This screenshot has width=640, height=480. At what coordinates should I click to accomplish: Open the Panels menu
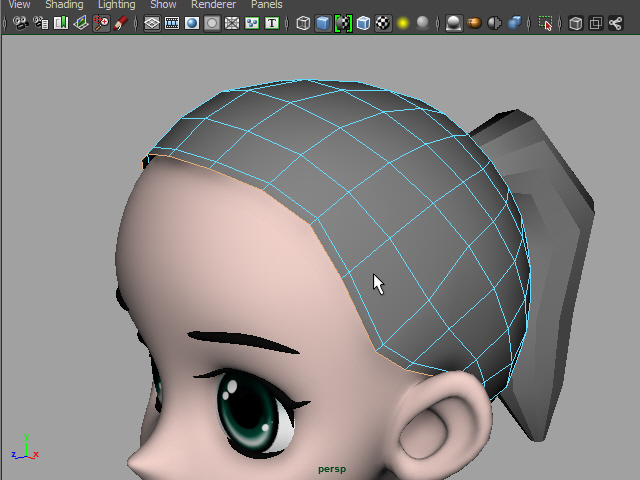pos(267,4)
